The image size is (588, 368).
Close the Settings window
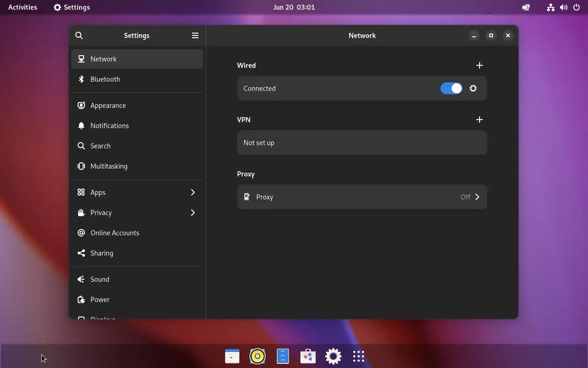(508, 35)
